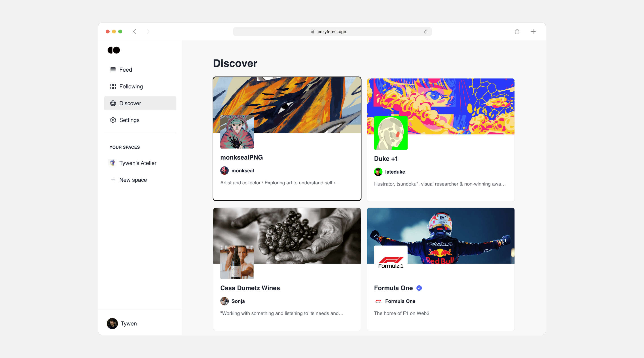Click the Discover globe icon
This screenshot has width=644, height=358.
click(113, 103)
